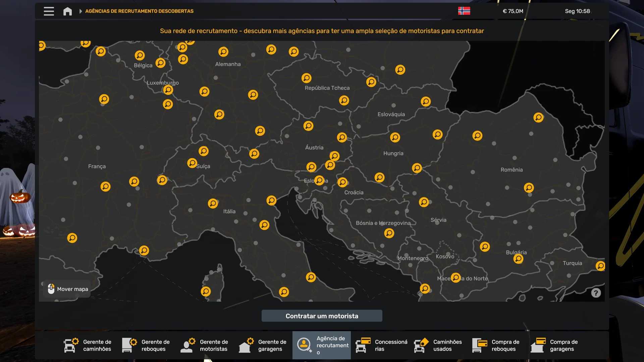The image size is (644, 362).
Task: Click the agency marker on Eslovênia label
Action: (x=319, y=180)
